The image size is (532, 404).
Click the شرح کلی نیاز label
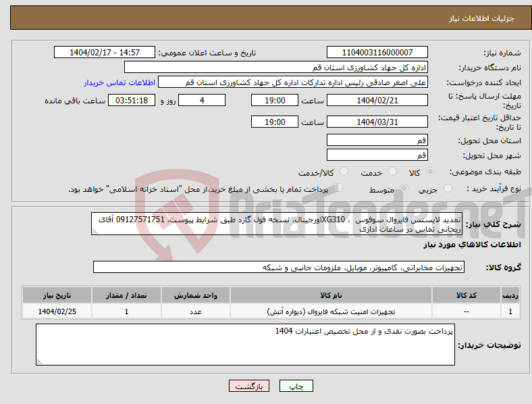(x=494, y=224)
